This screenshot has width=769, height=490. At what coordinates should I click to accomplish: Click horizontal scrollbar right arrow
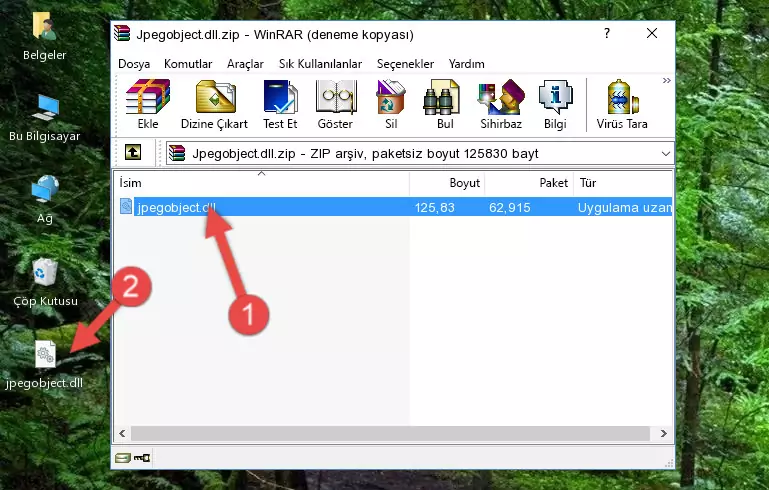coord(664,434)
